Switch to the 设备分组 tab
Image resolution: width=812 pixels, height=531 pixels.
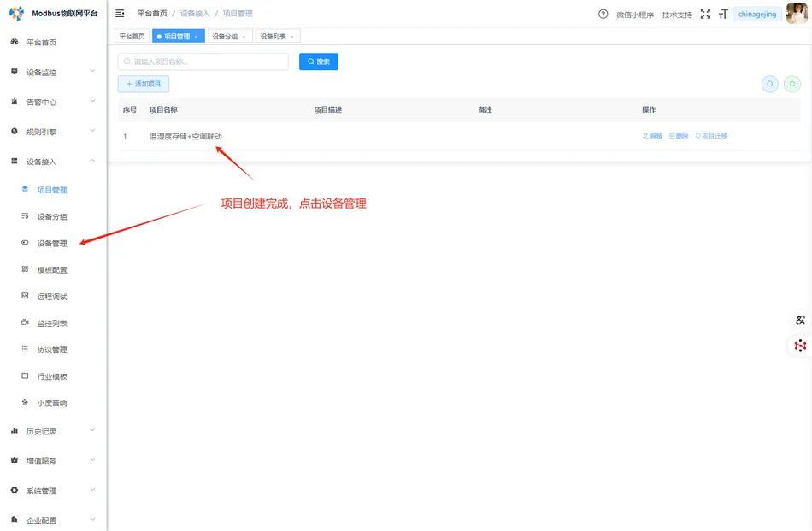[224, 36]
